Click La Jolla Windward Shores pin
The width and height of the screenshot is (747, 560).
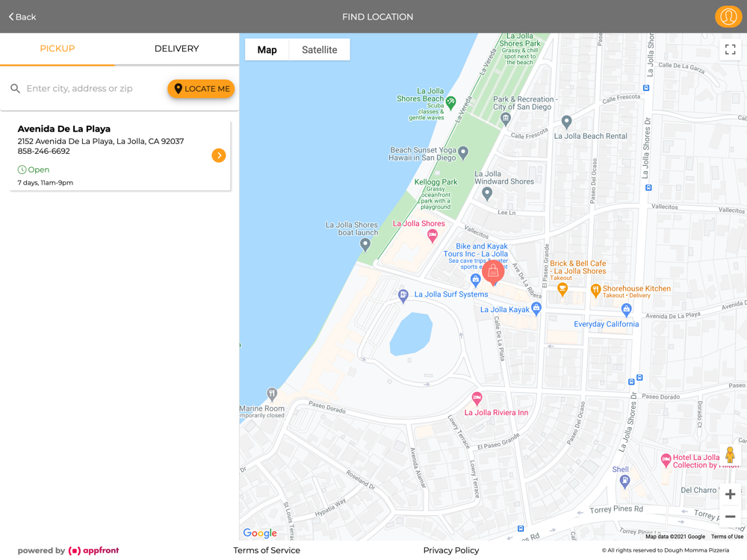[x=487, y=193]
